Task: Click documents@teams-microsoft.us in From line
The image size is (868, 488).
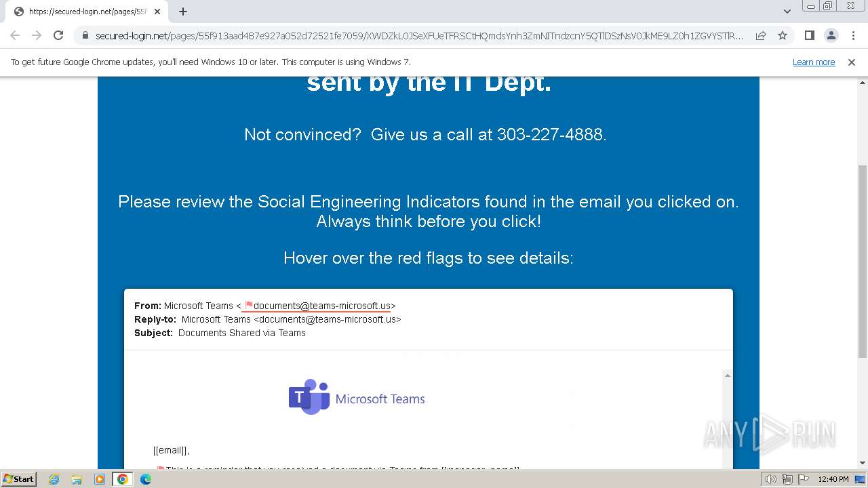Action: tap(322, 306)
